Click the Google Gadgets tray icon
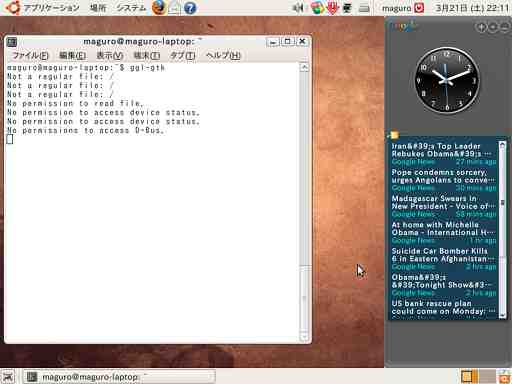The image size is (512, 384). (x=317, y=8)
